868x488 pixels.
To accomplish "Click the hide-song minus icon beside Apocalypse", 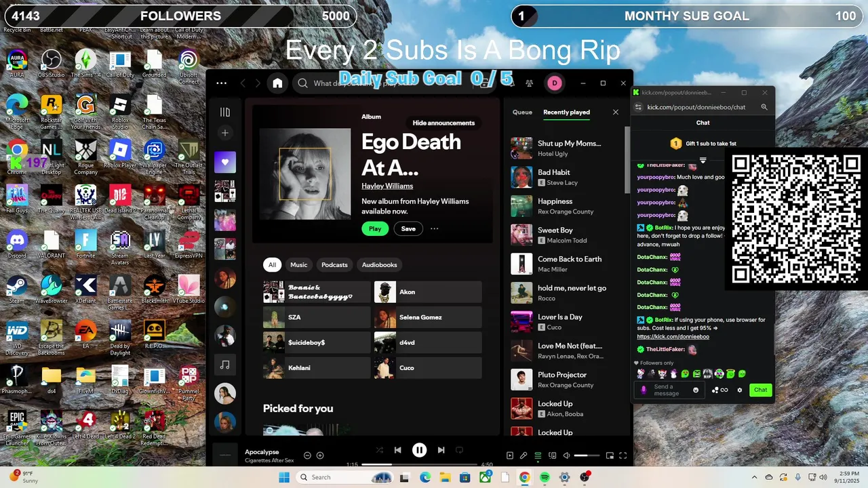I will [307, 455].
